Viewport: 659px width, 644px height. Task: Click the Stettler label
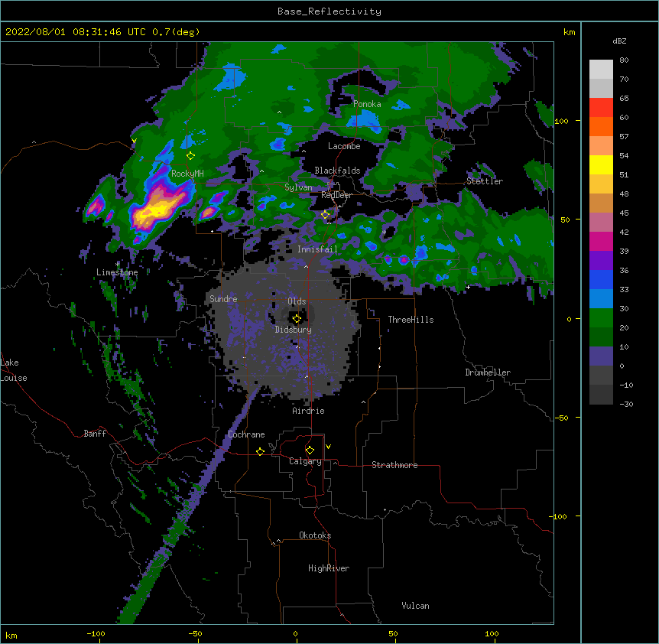[485, 181]
